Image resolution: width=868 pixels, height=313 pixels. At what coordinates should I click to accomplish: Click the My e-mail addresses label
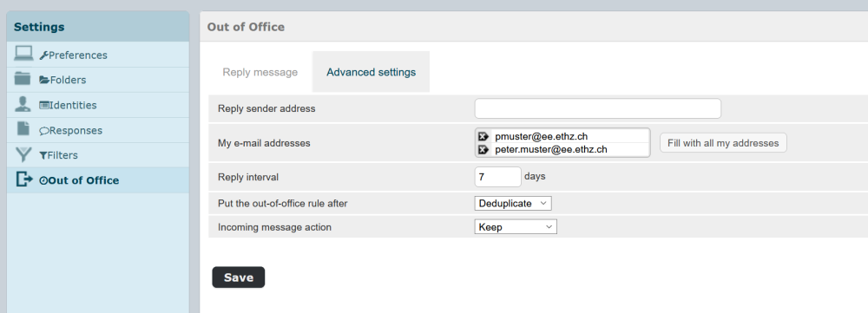pos(264,143)
